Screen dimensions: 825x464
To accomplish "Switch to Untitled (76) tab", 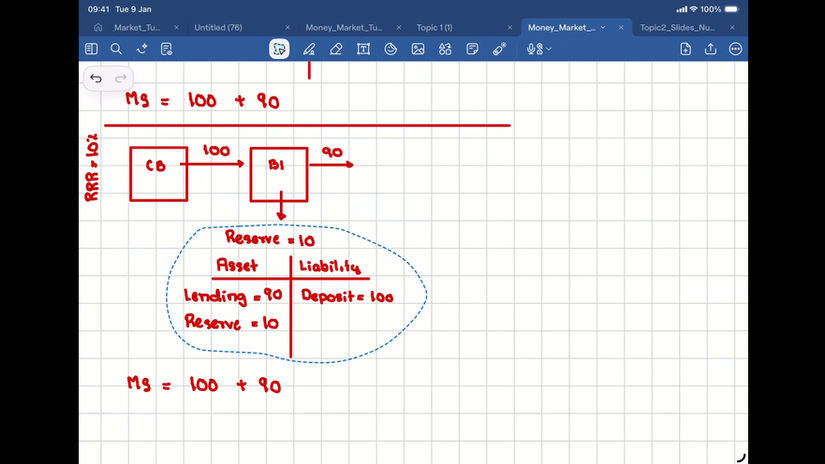I will click(x=218, y=27).
